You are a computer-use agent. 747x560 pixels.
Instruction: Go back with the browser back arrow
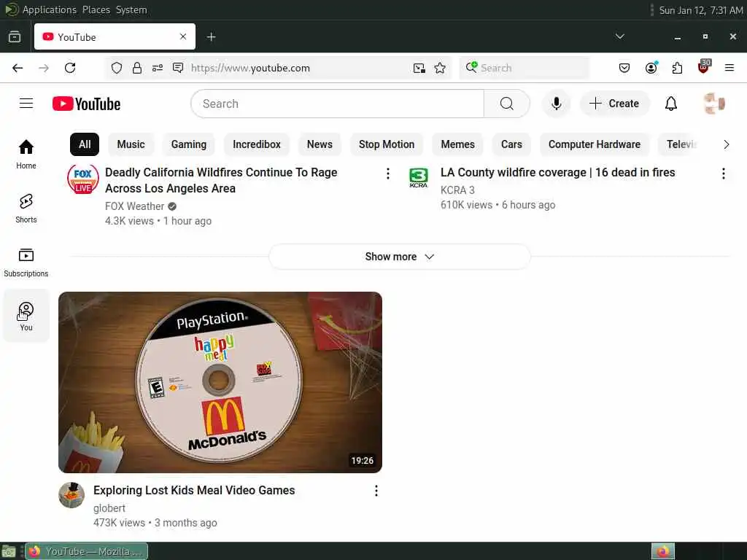coord(18,68)
